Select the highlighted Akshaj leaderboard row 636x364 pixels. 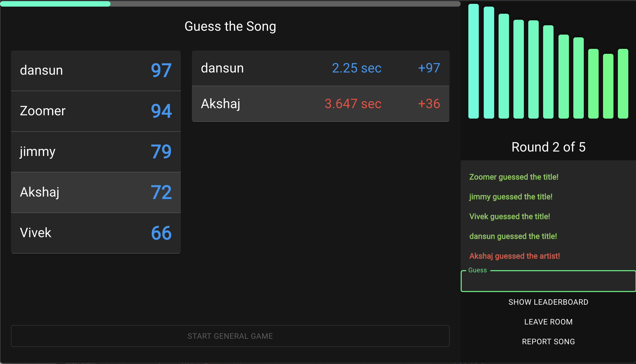[96, 192]
